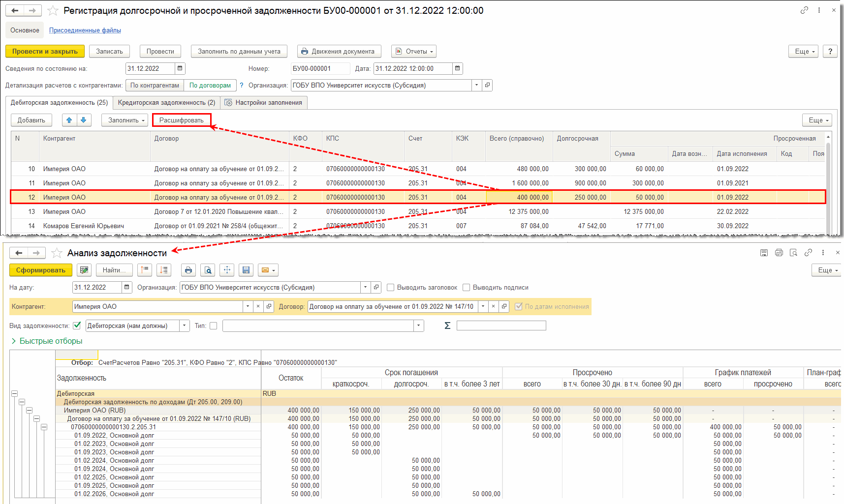Open the calendar for Сведения по состоянию на
Screen dimensions: 844x504
point(180,68)
